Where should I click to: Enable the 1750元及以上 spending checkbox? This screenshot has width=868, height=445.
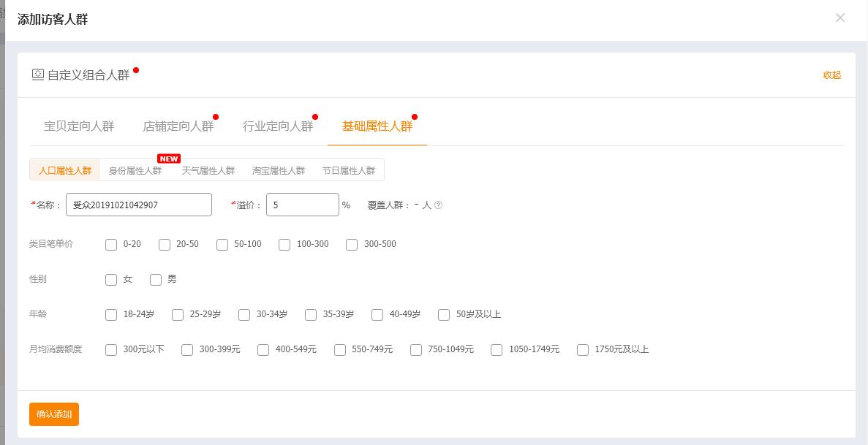(x=583, y=350)
